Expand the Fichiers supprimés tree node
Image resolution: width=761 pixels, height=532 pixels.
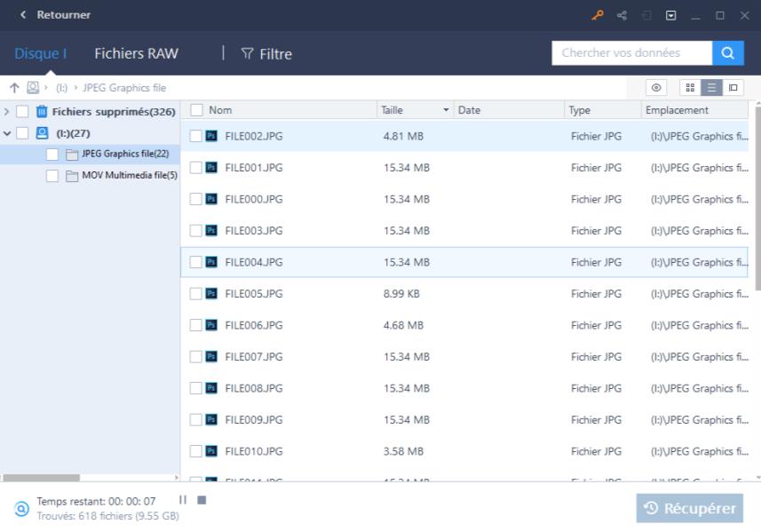click(7, 112)
